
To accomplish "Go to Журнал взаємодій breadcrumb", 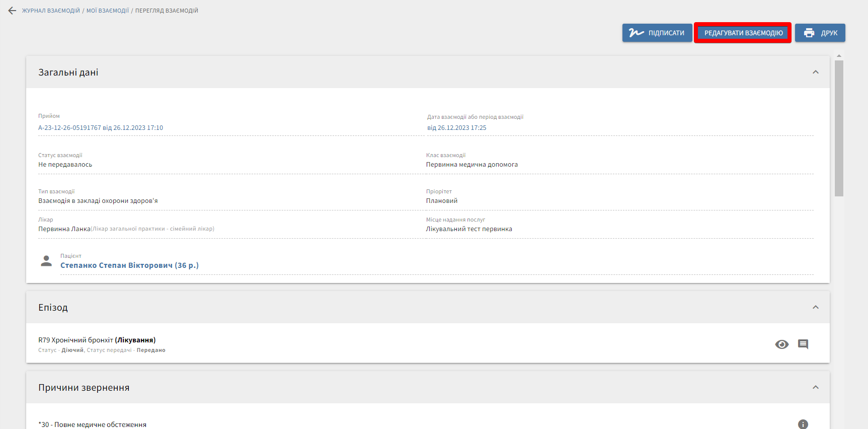I will click(51, 11).
